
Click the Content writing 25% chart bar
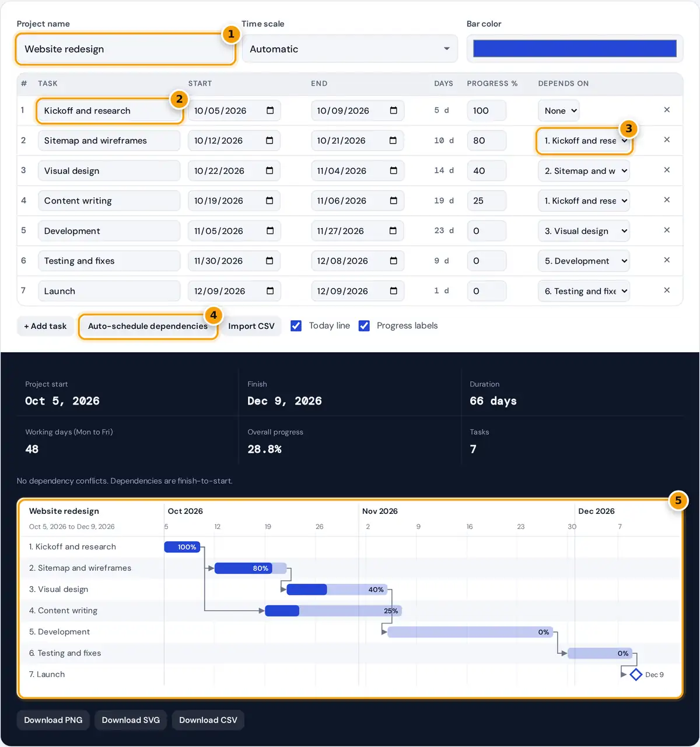[334, 611]
